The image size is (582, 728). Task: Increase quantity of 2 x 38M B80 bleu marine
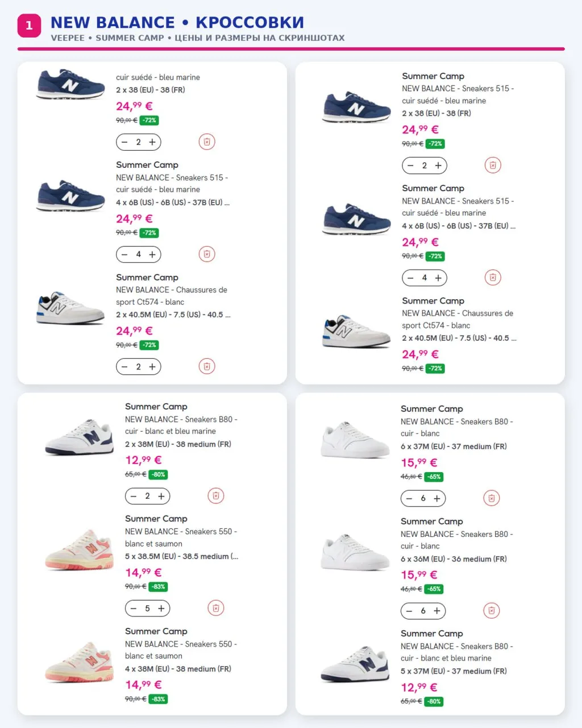pyautogui.click(x=161, y=496)
